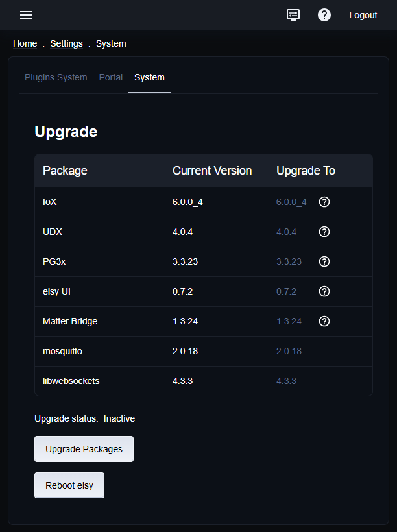Go to Home in the breadcrumb
397x532 pixels.
click(25, 43)
